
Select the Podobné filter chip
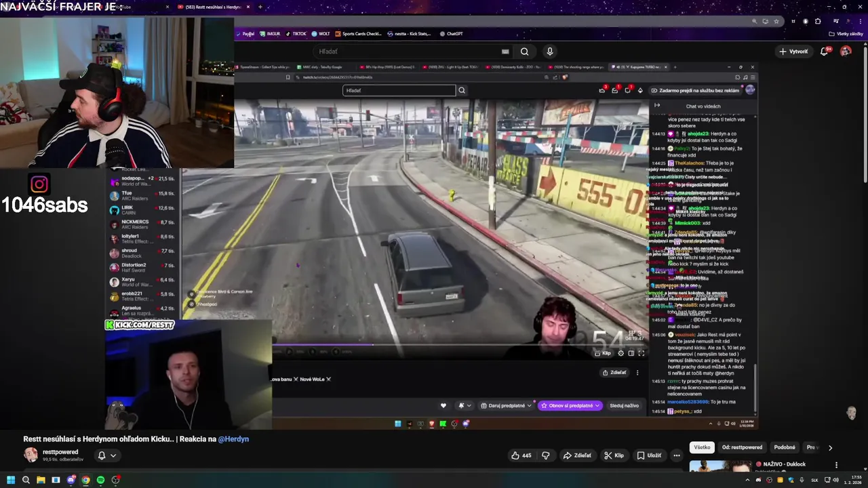coord(785,447)
